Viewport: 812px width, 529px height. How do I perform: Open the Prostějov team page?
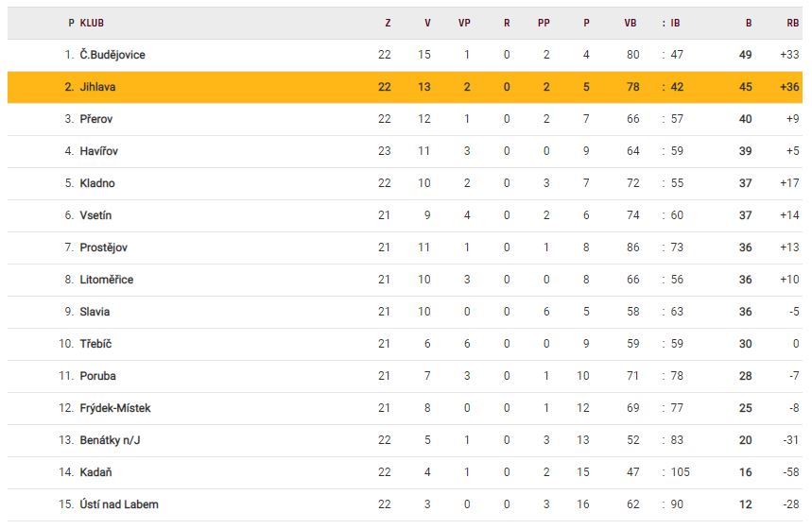tap(103, 247)
